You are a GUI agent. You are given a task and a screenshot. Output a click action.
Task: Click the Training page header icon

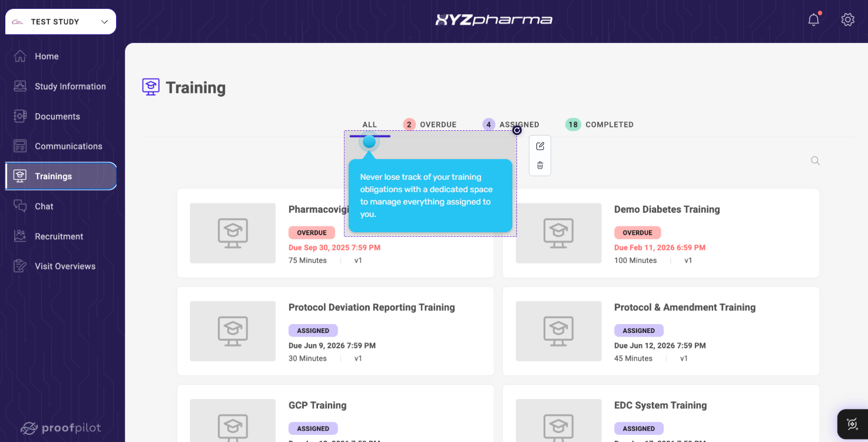[x=151, y=87]
